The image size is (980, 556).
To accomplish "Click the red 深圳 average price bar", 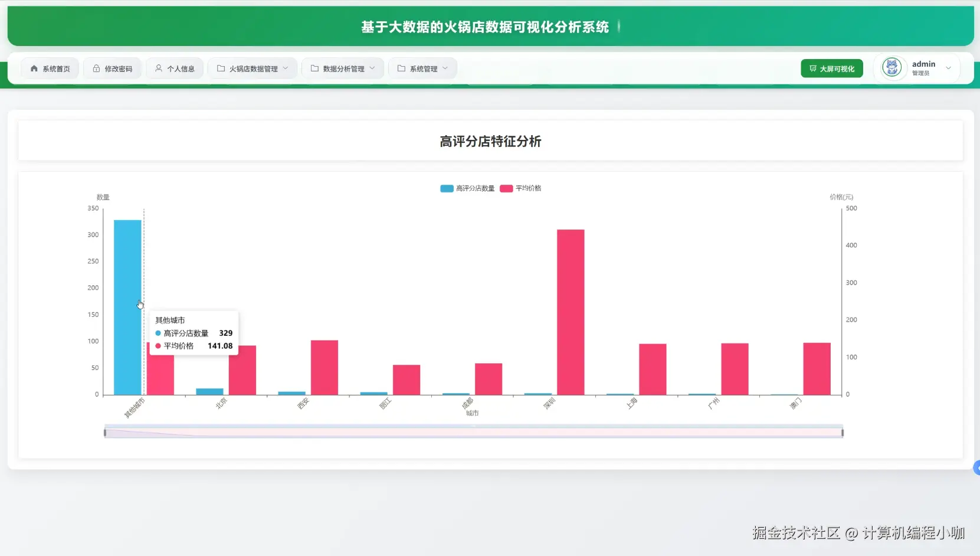I will pos(571,312).
